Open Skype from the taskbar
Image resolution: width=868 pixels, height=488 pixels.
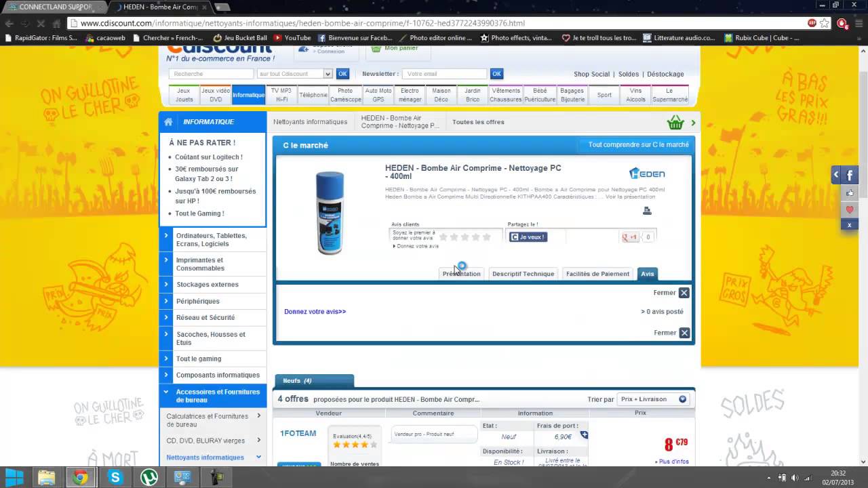coord(115,477)
